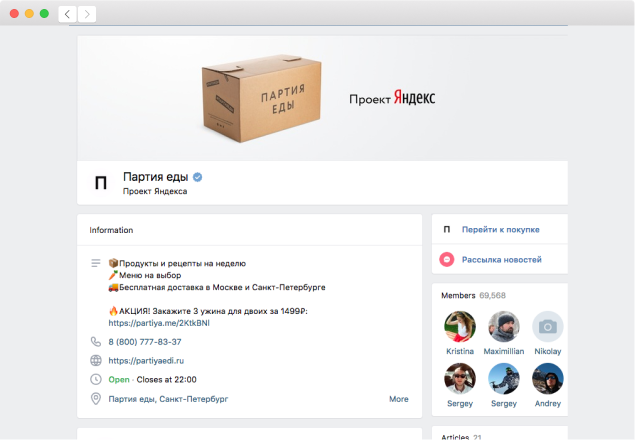Viewport: 635px width, 440px height.
Task: Call the 8 (800) 777-83-37 phone number
Action: tap(145, 341)
